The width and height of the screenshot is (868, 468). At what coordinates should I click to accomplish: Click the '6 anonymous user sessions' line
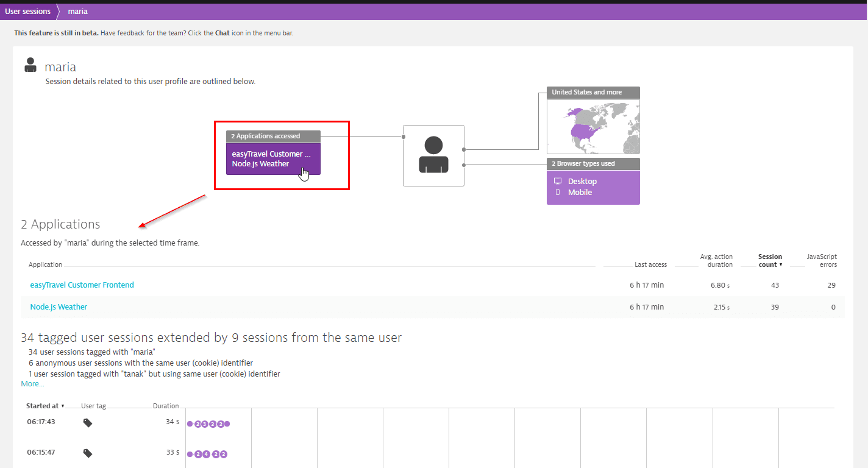141,363
